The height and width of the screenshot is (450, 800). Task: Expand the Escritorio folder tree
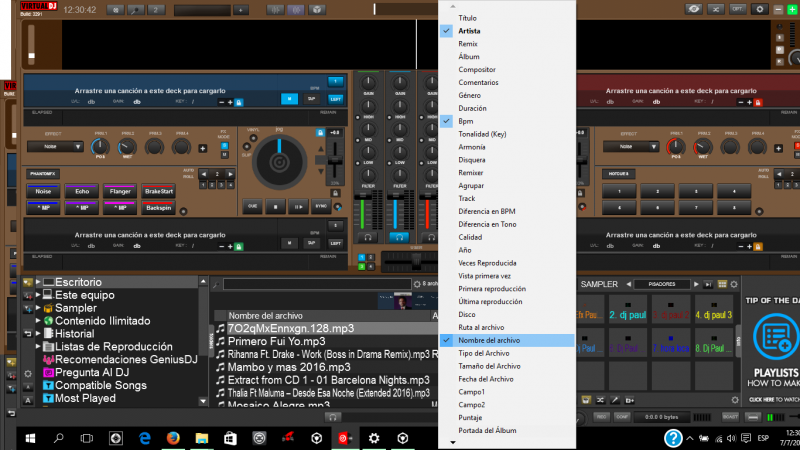pyautogui.click(x=38, y=282)
